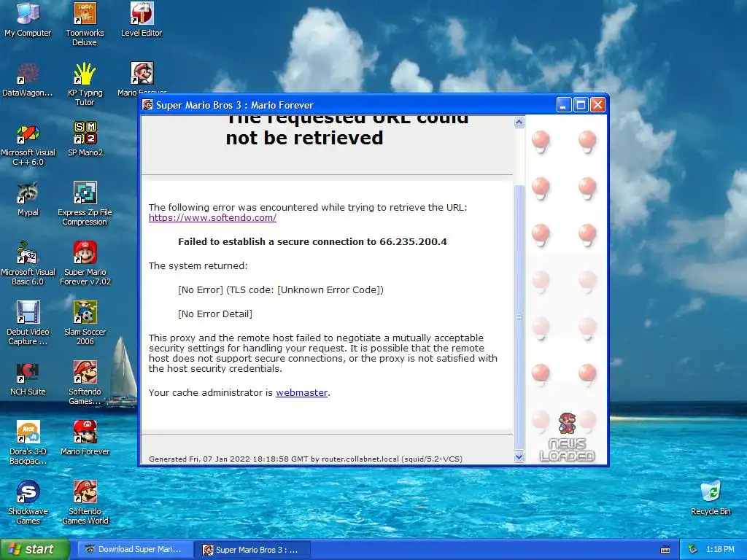Image resolution: width=747 pixels, height=560 pixels.
Task: Click Dora's 3-D Backpack icon
Action: pos(28,432)
